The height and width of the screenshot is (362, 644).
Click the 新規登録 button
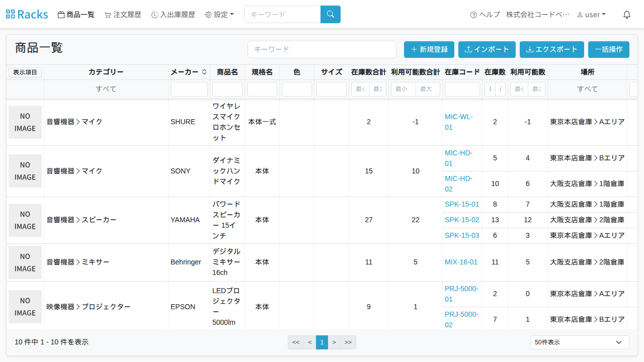[429, 49]
